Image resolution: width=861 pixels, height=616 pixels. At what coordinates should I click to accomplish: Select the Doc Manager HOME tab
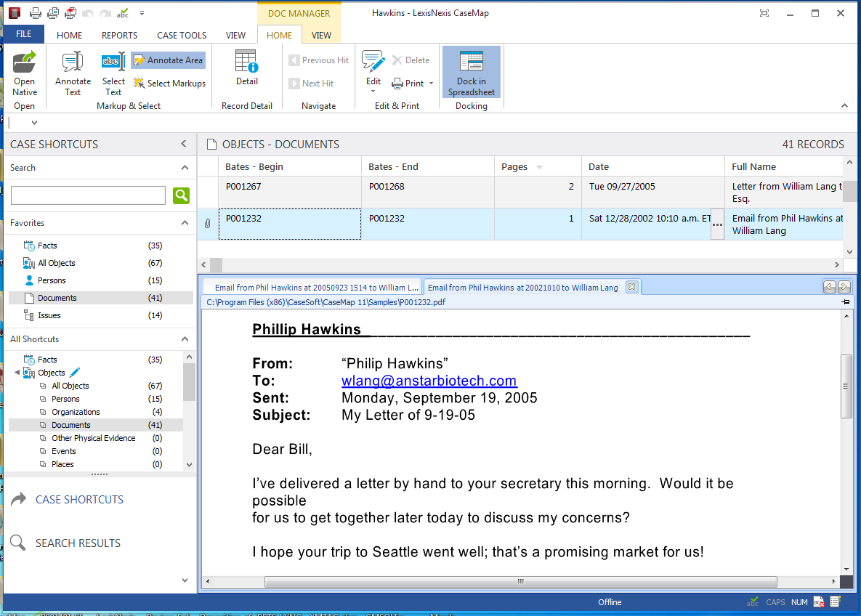click(x=279, y=35)
